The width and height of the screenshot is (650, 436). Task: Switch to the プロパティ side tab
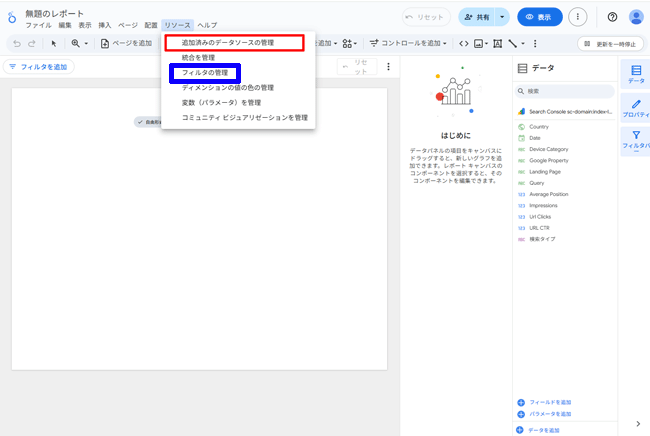pyautogui.click(x=636, y=108)
